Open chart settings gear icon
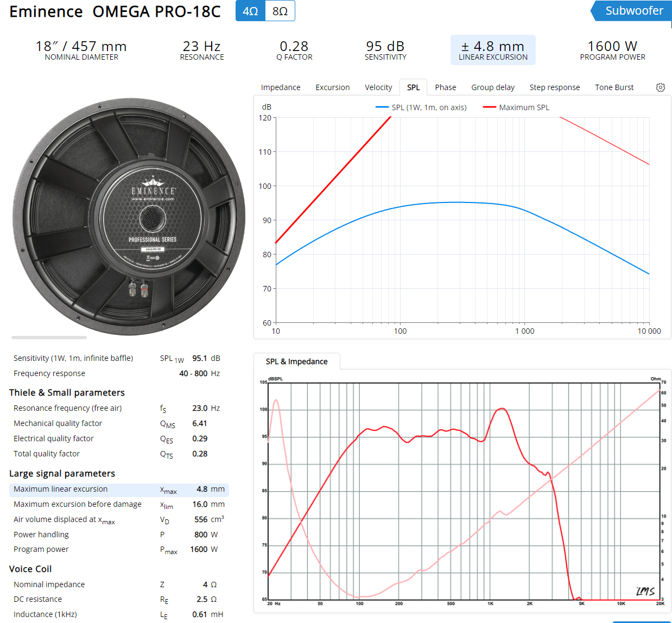 (660, 87)
